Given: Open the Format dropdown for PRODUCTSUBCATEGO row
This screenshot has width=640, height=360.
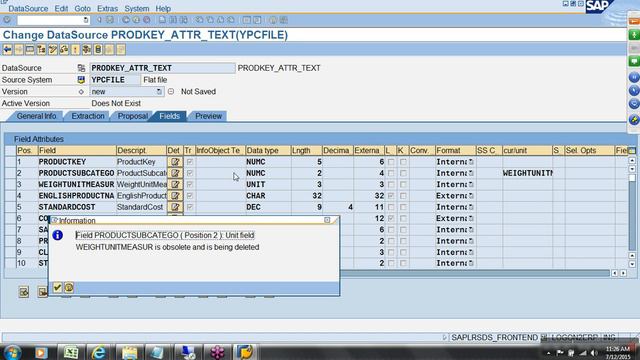Looking at the screenshot, I should point(471,173).
